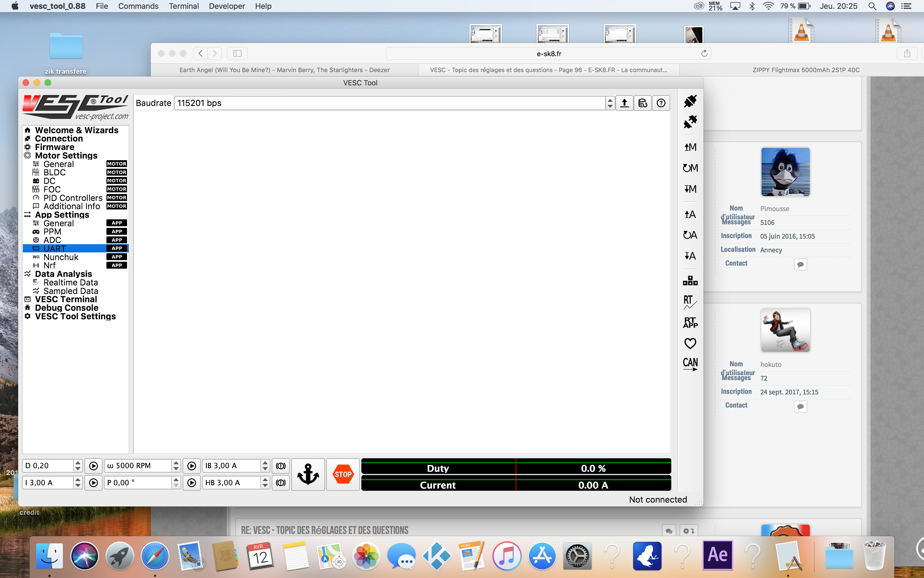Open the Developer menu
Viewport: 924px width, 578px height.
pyautogui.click(x=227, y=6)
